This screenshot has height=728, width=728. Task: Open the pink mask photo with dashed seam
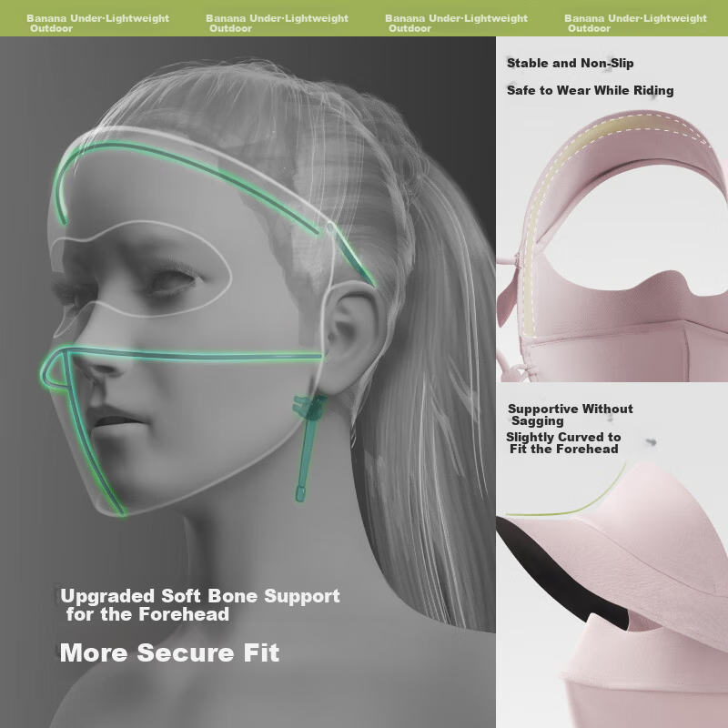612,244
